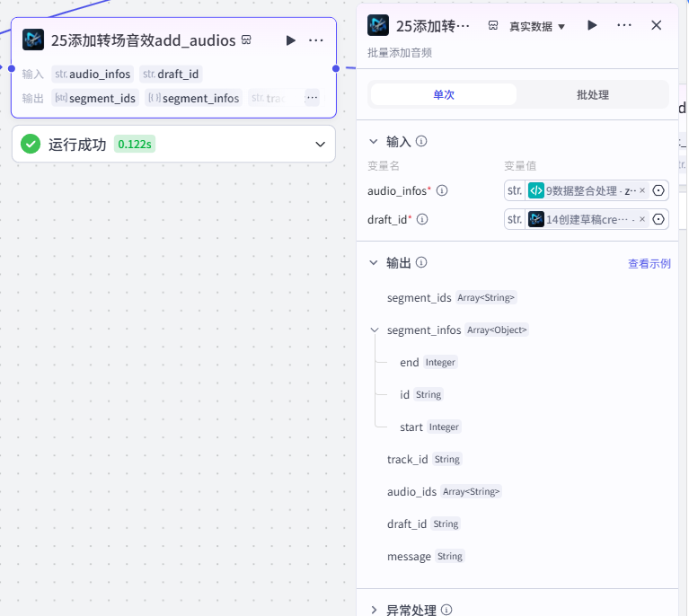Open variable selector for draft_id value
Image resolution: width=689 pixels, height=616 pixels.
click(x=658, y=219)
